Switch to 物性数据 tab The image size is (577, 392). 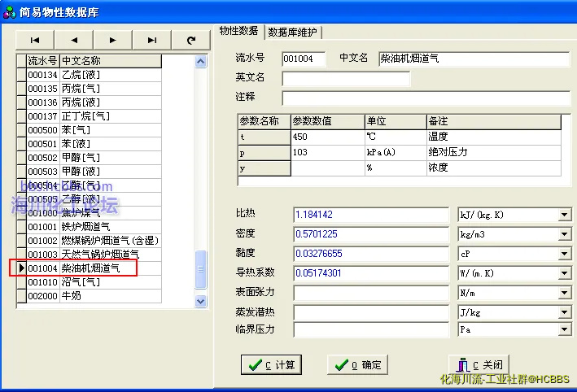(238, 31)
